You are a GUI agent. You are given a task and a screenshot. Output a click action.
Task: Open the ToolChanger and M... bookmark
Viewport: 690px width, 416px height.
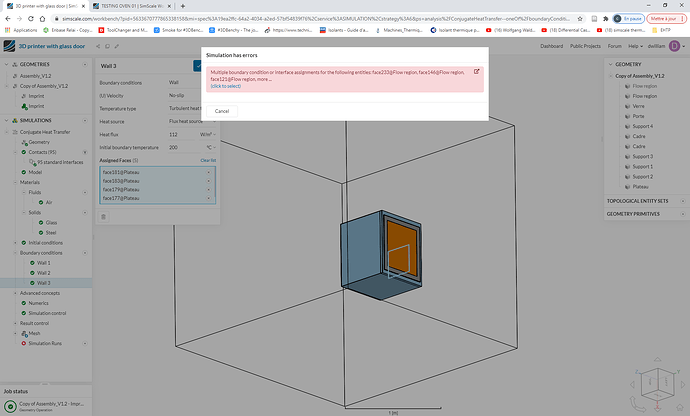123,30
